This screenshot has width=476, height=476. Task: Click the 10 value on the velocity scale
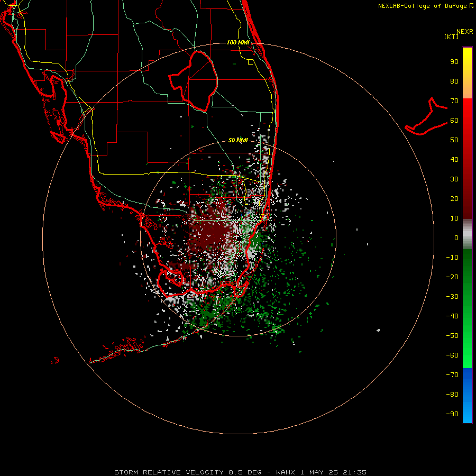[x=454, y=218]
